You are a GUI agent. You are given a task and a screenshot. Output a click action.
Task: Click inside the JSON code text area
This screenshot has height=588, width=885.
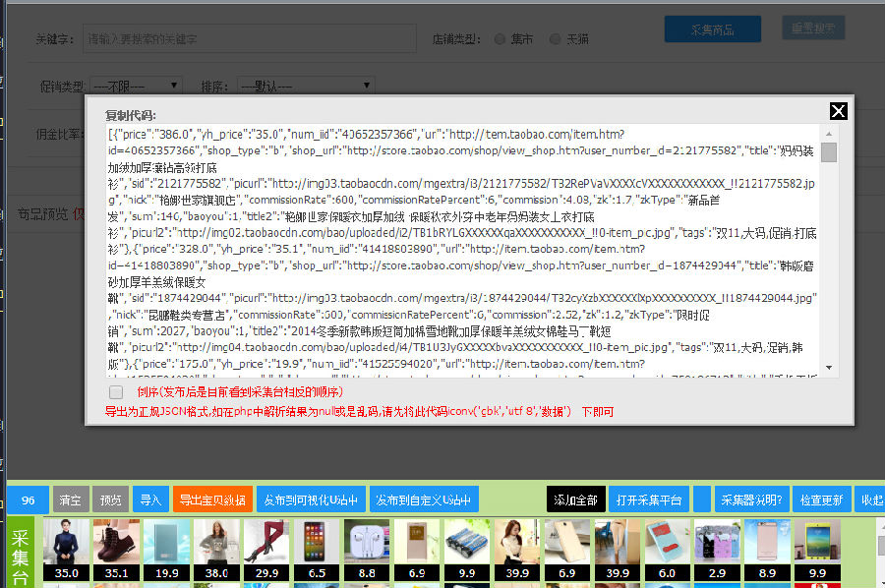click(x=463, y=250)
